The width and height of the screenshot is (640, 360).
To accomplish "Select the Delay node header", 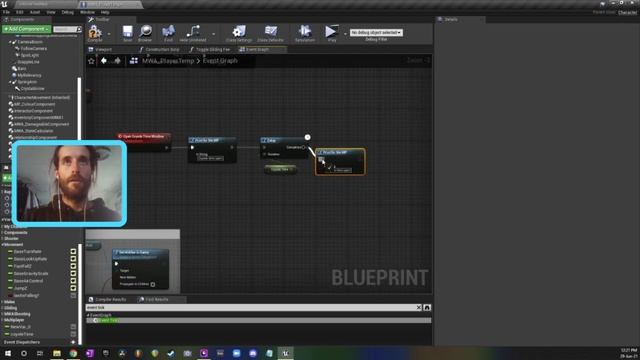I will click(x=283, y=140).
